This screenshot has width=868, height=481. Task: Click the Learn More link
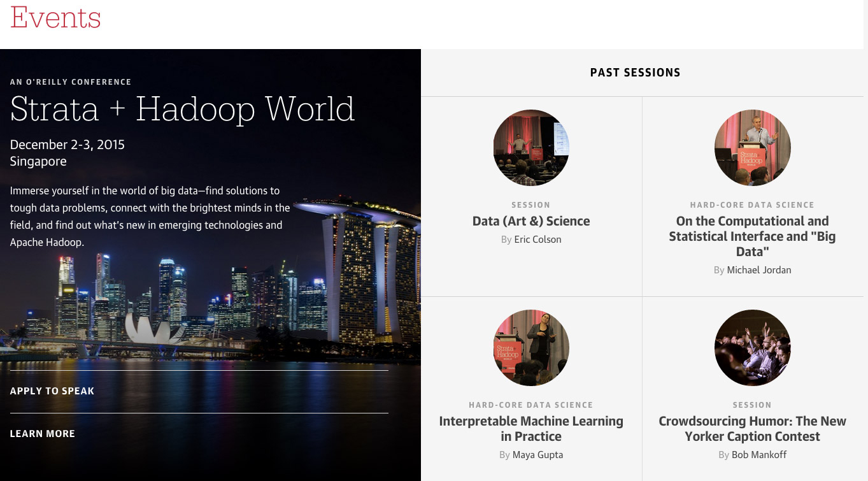pos(43,434)
